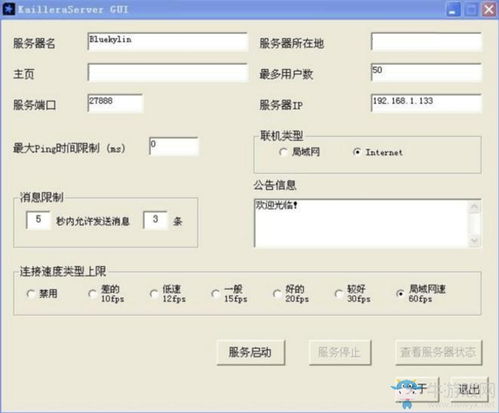The height and width of the screenshot is (413, 499).
Task: Choose the 一般 15fps speed option
Action: [215, 294]
